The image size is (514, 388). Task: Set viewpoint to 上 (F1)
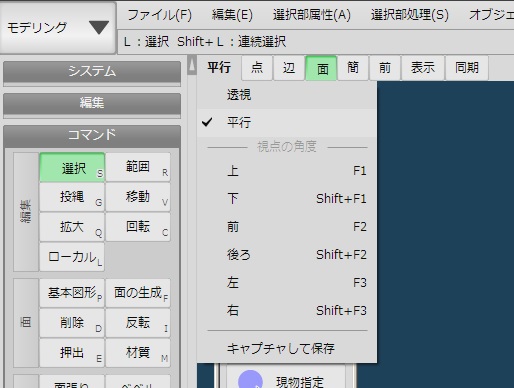287,171
